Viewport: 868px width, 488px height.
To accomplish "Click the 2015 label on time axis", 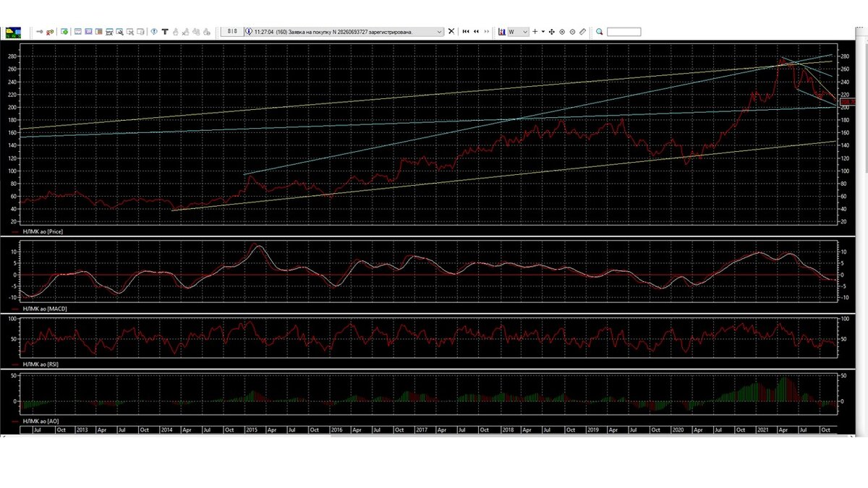I will pos(252,429).
